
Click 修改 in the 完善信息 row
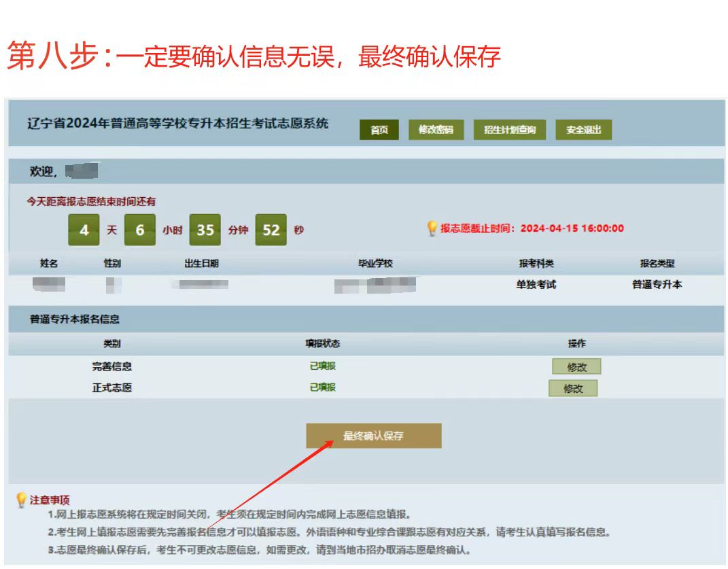pyautogui.click(x=576, y=367)
